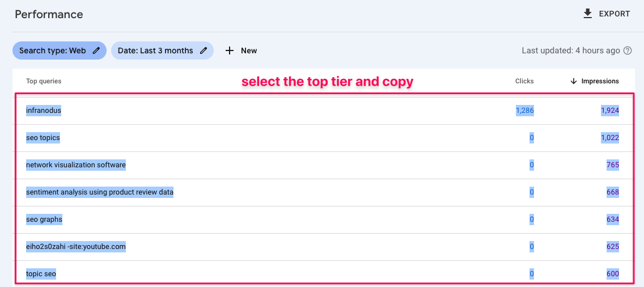Select the Search type: Web chip
644x287 pixels.
60,50
